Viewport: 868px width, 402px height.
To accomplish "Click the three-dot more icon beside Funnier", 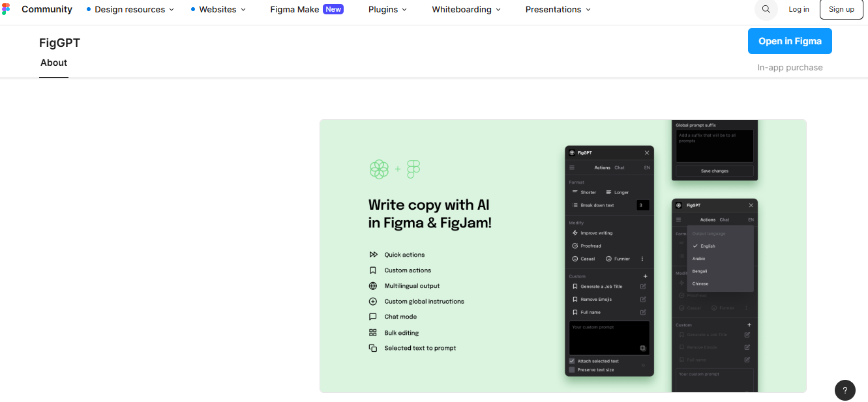I will click(642, 259).
